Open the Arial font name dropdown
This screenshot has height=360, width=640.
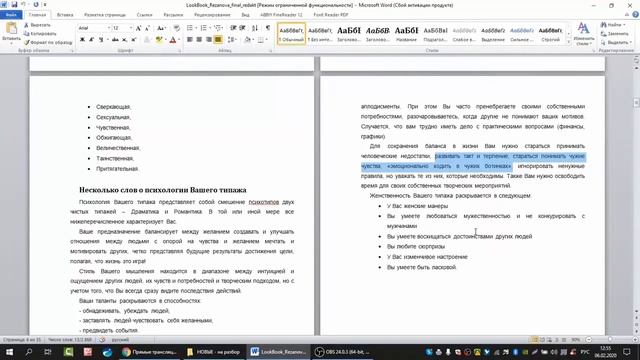click(x=109, y=28)
